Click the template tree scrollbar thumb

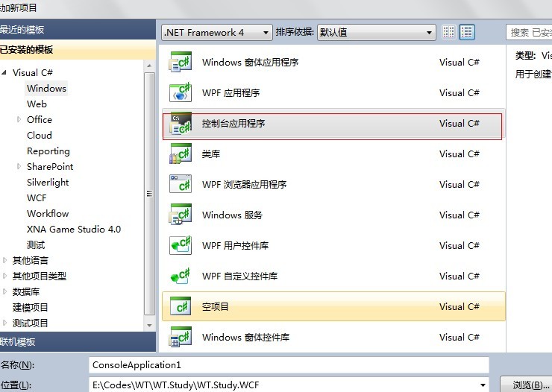click(149, 194)
